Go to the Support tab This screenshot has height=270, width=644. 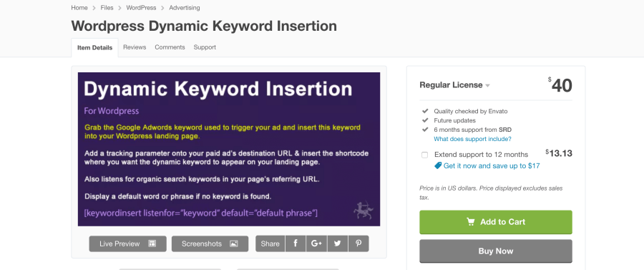tap(205, 47)
